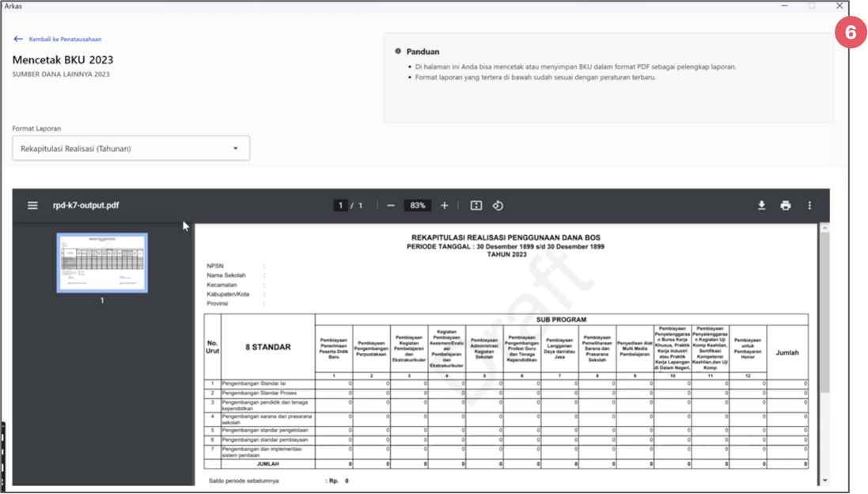Download the rpd-k7-output.pdf file

[x=761, y=206]
